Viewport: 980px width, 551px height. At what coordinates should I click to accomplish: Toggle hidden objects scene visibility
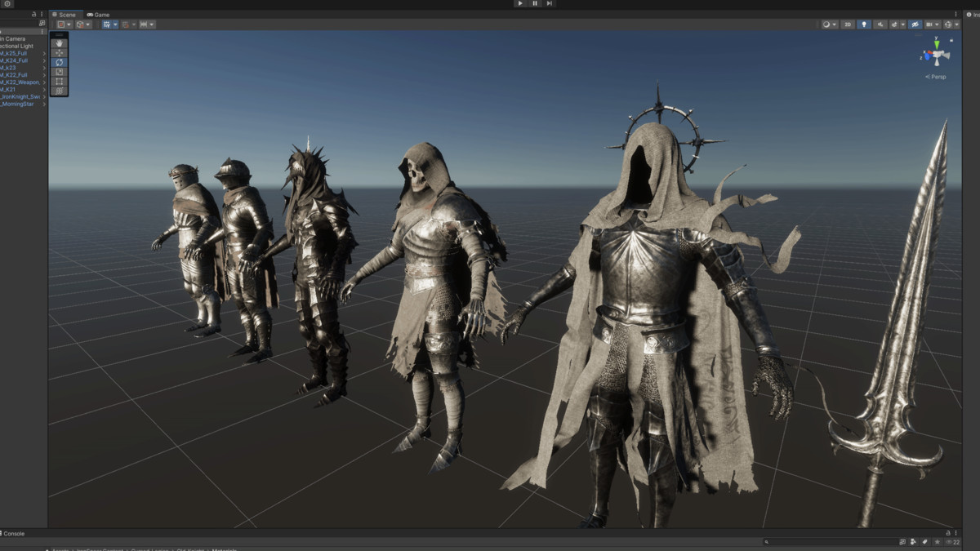click(x=915, y=24)
